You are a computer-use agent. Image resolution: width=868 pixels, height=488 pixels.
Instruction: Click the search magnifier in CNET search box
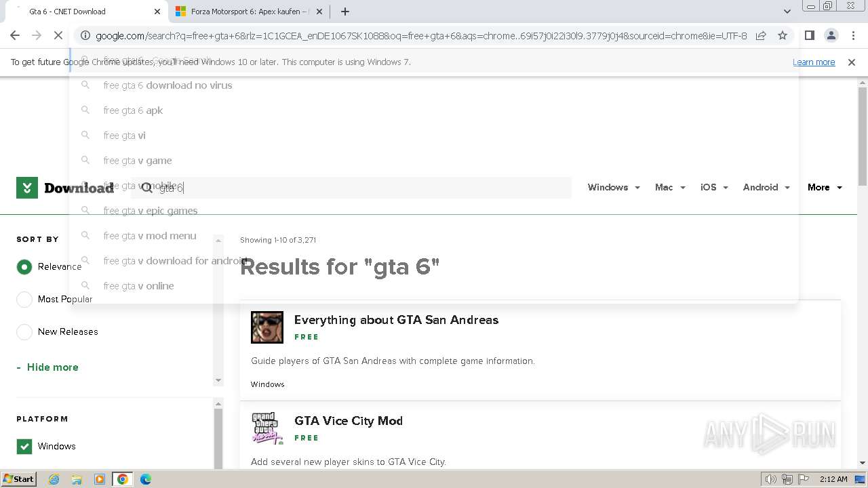click(x=147, y=188)
